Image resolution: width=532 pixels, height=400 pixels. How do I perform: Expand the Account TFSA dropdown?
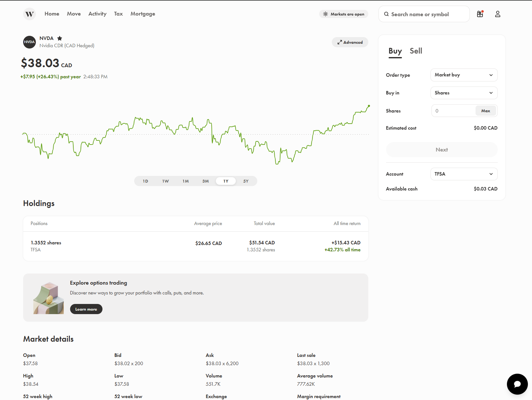click(x=464, y=174)
